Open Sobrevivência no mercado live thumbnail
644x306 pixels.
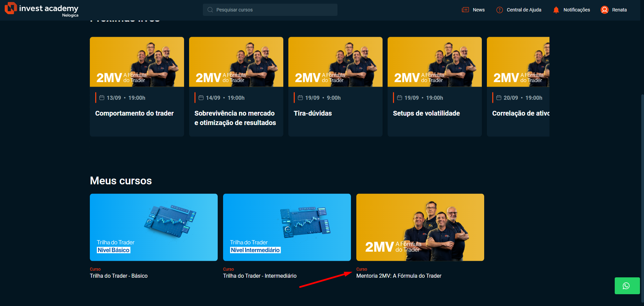coord(236,62)
